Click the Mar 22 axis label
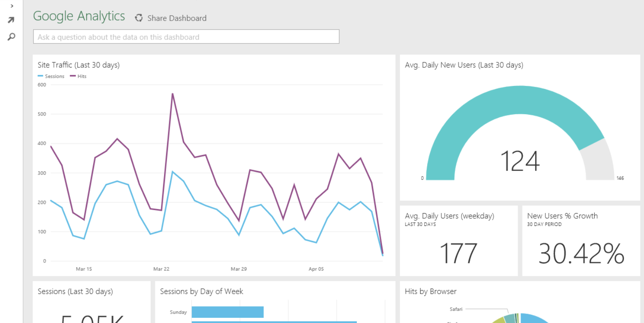This screenshot has width=644, height=323. pos(161,269)
